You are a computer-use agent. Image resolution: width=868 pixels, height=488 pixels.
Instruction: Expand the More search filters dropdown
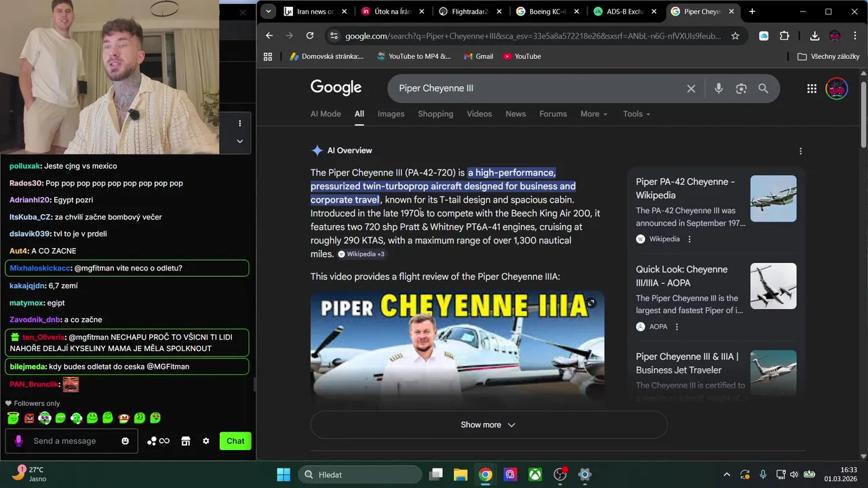(x=593, y=114)
